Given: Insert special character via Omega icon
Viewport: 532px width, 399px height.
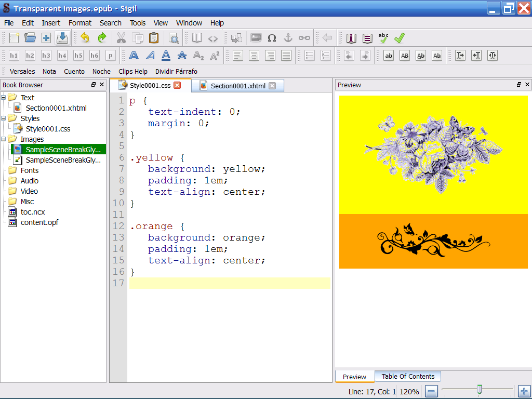Looking at the screenshot, I should (272, 38).
